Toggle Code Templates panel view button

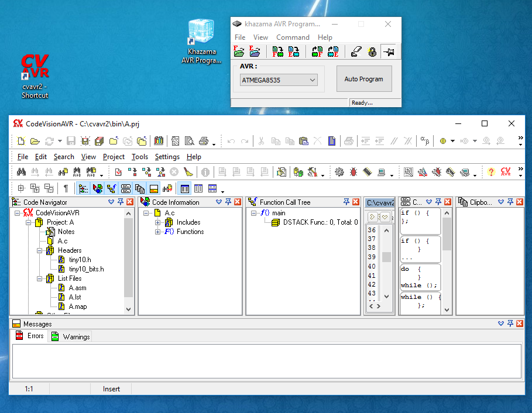(125, 188)
